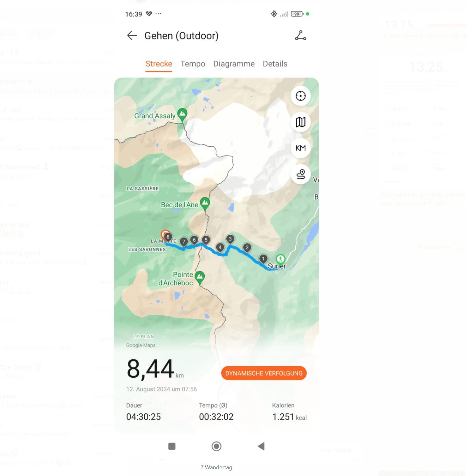Screen dimensions: 466x476
Task: Select the kilometer 3 marker on route
Action: click(x=230, y=239)
